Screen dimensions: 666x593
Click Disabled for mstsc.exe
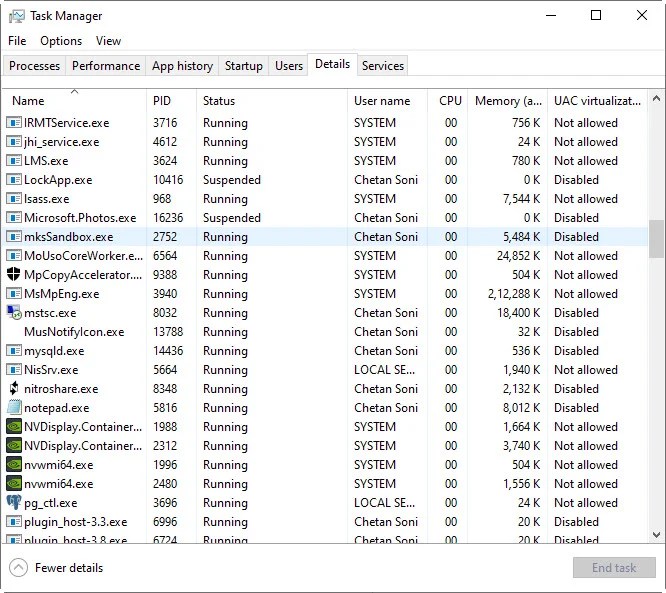(x=576, y=313)
